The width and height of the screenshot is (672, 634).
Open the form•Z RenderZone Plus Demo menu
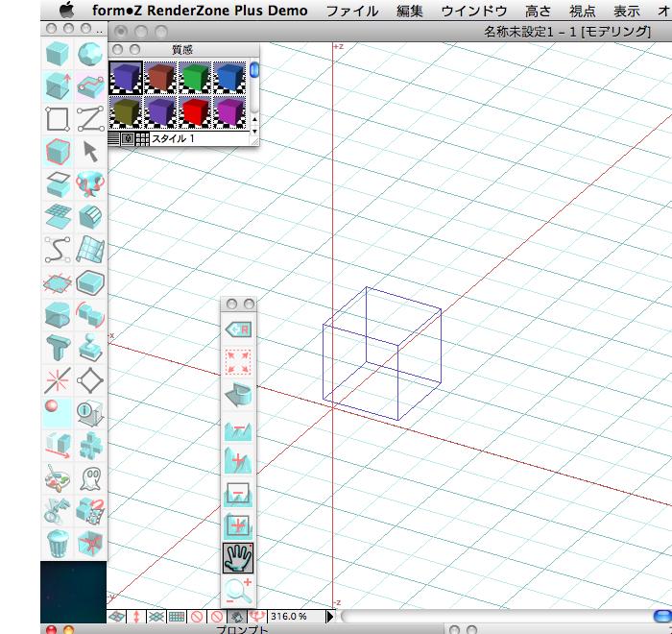200,11
